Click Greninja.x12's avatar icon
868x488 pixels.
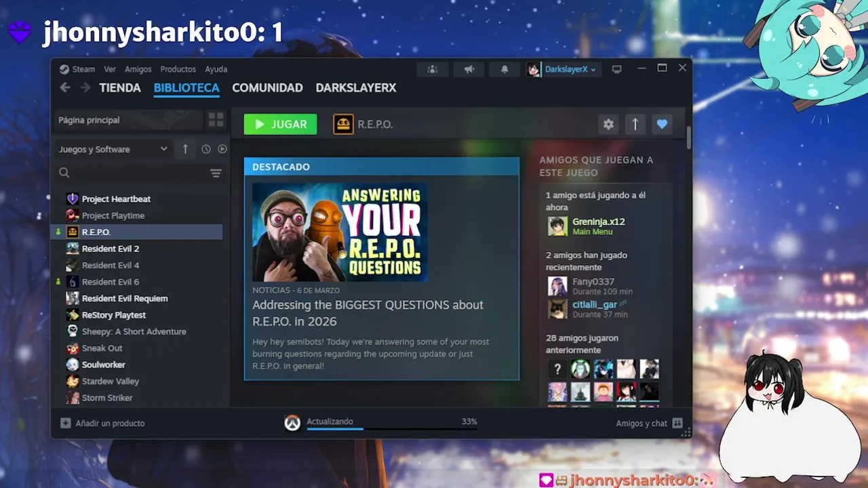pyautogui.click(x=557, y=226)
